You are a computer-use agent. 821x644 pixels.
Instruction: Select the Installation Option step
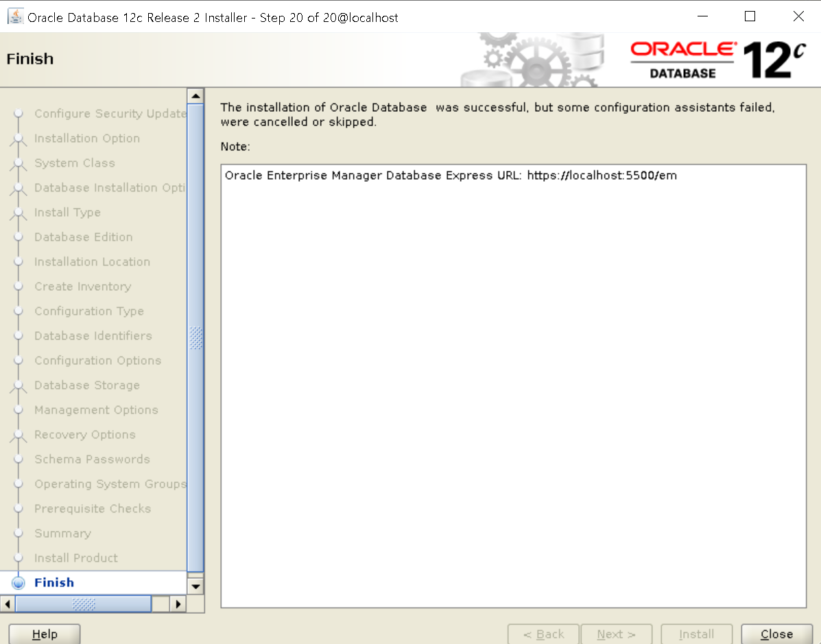point(87,139)
